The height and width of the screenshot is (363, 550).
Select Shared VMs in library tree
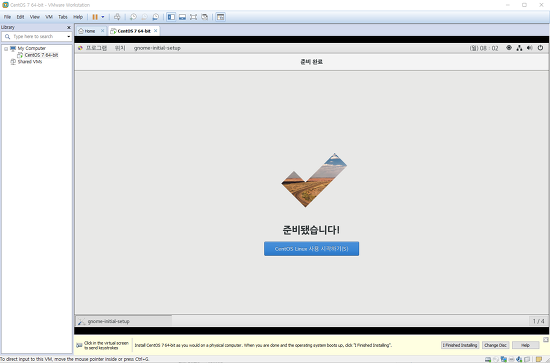[x=30, y=62]
